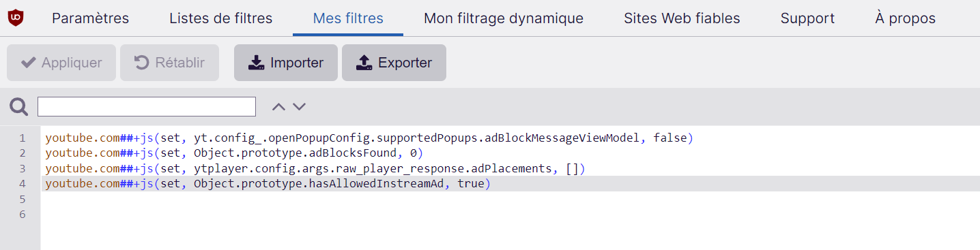Click the magnifying glass search icon
Viewport: 980px width, 250px height.
(18, 107)
